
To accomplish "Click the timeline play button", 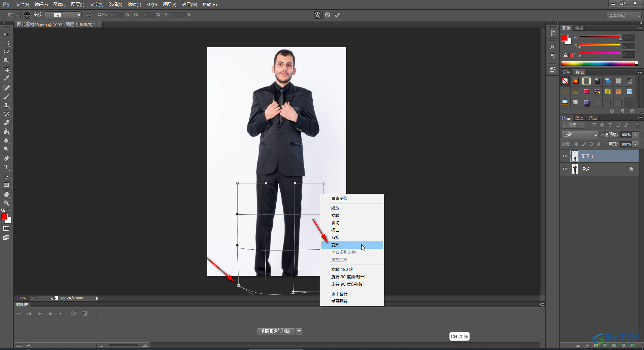I will 40,314.
